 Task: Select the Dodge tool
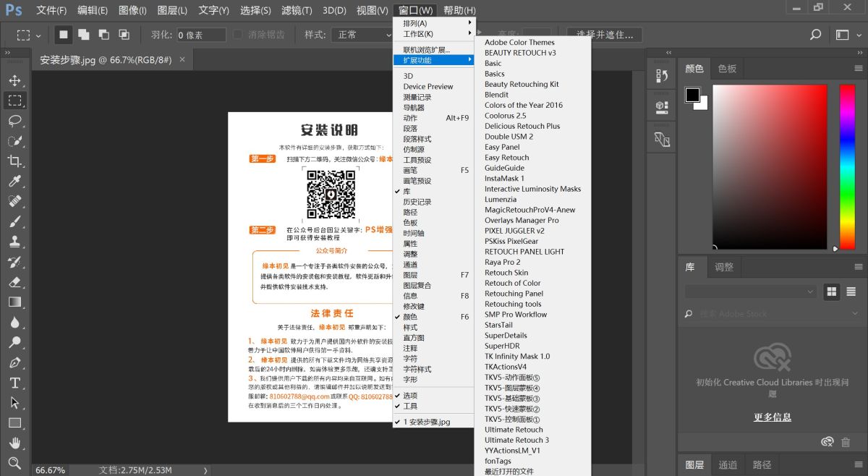pos(14,342)
